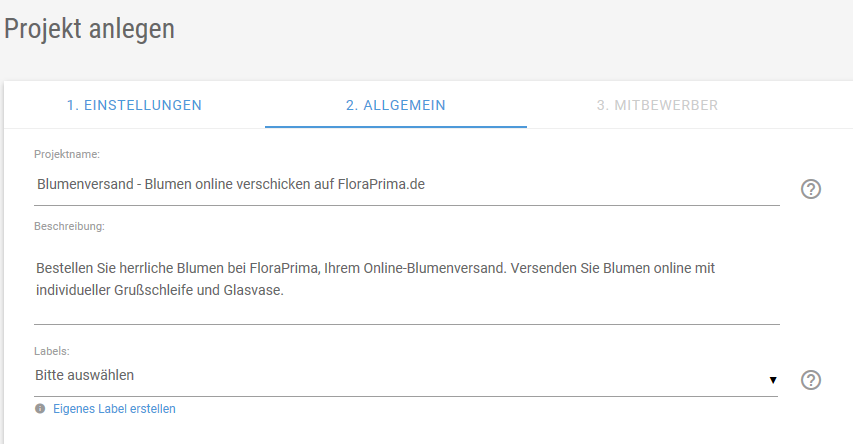Open help icon beside Labels dropdown
Screen dimensions: 853x444
point(811,380)
